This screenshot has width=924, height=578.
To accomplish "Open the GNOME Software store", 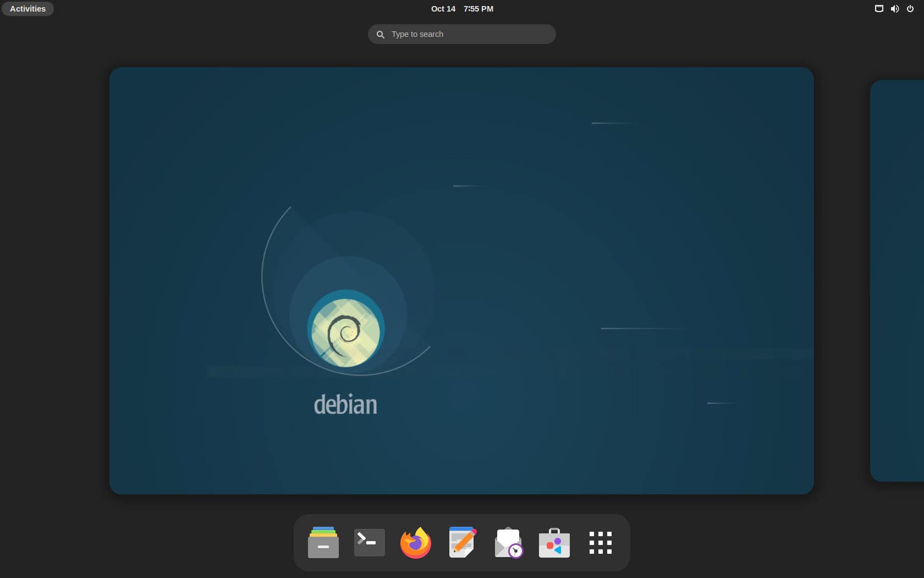I will tap(554, 542).
